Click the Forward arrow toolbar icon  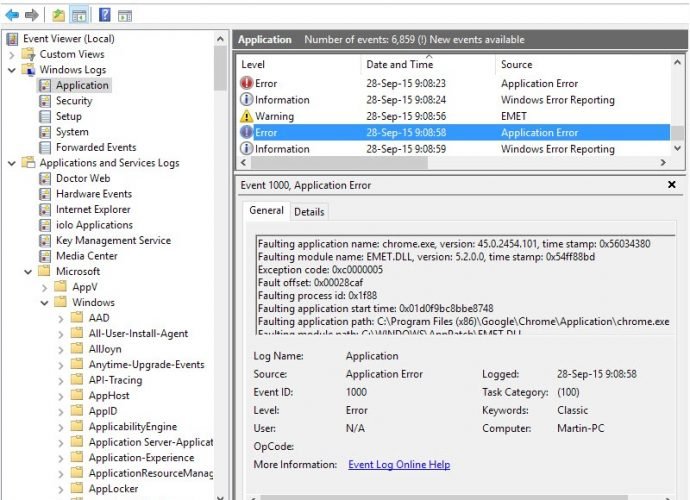(x=32, y=15)
